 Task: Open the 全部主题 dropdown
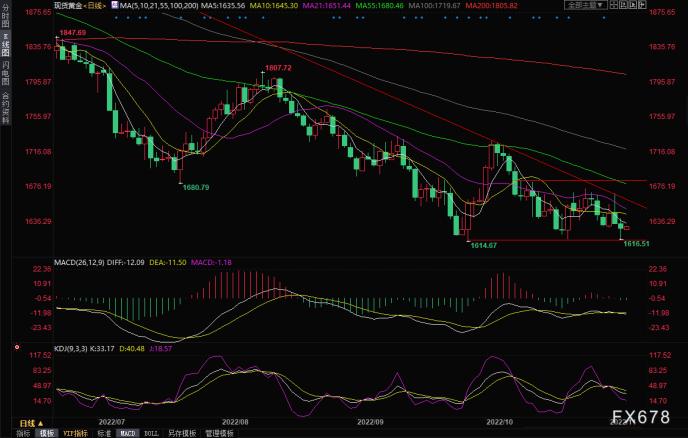(586, 5)
